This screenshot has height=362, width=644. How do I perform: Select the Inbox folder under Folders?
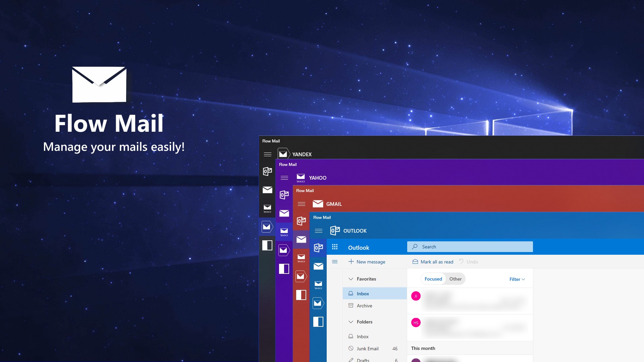[362, 337]
